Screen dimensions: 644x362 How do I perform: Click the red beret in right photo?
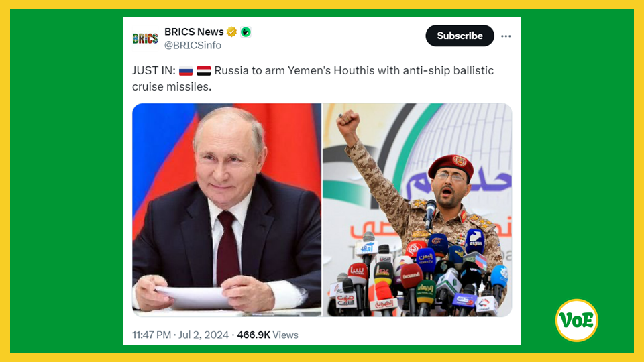[x=451, y=164]
